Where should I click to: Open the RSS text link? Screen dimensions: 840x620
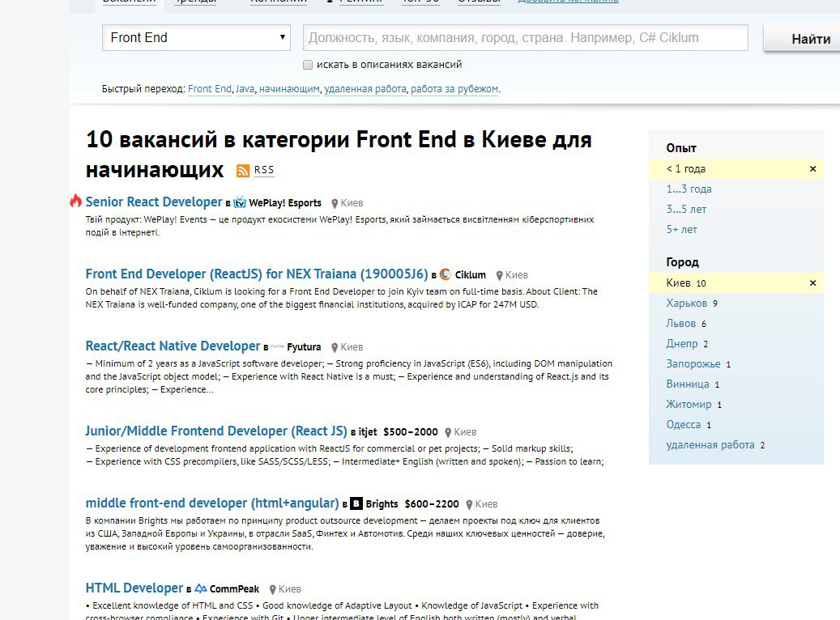[x=263, y=170]
